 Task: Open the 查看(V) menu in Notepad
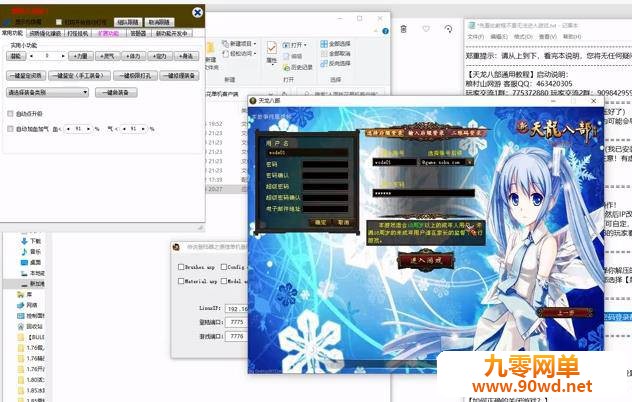pos(547,37)
